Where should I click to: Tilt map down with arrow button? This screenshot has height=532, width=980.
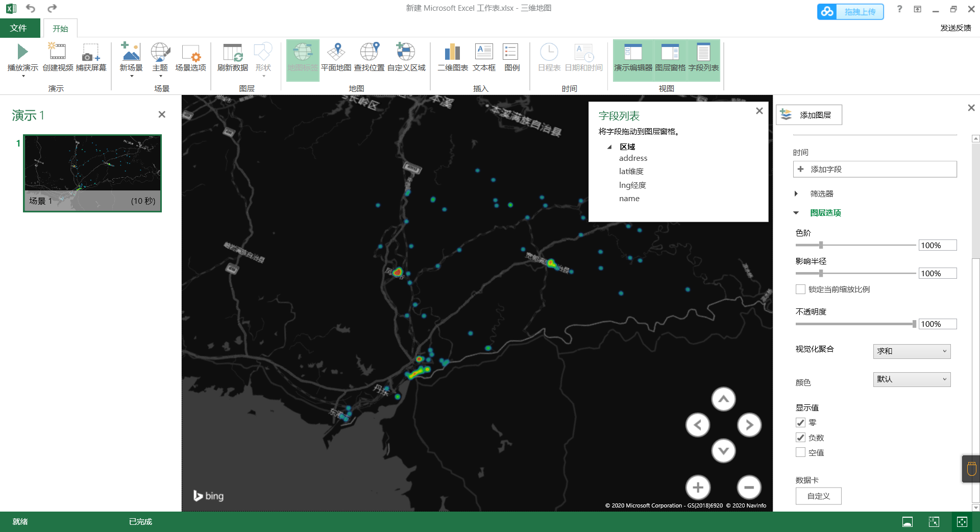tap(723, 451)
